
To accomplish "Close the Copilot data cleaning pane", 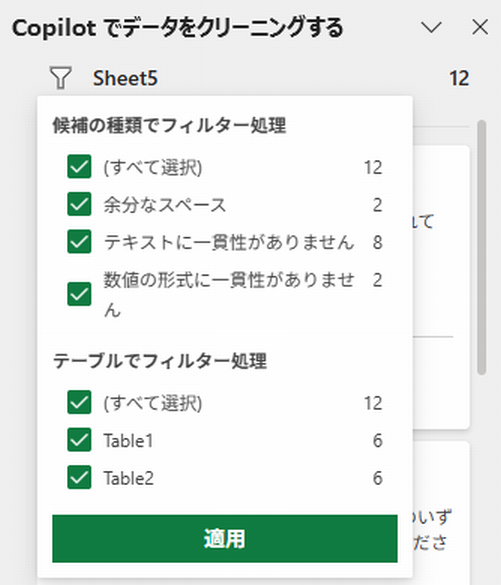I will 480,28.
